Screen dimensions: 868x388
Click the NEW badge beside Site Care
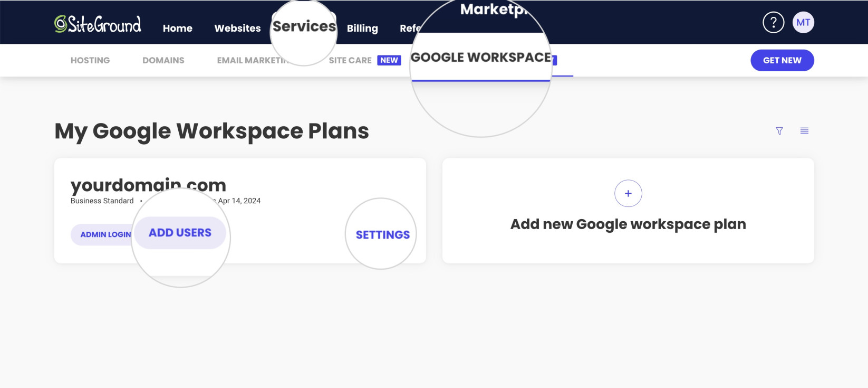pyautogui.click(x=389, y=60)
